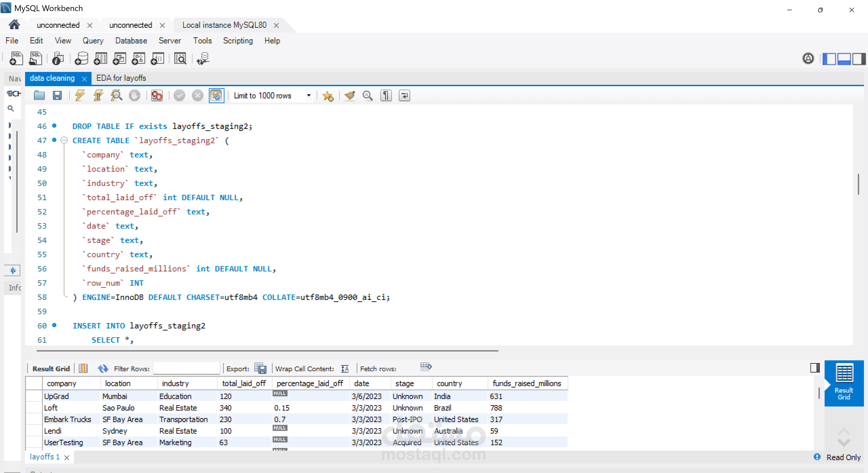This screenshot has width=868, height=473.
Task: Toggle the autocommit mode button
Action: [216, 96]
